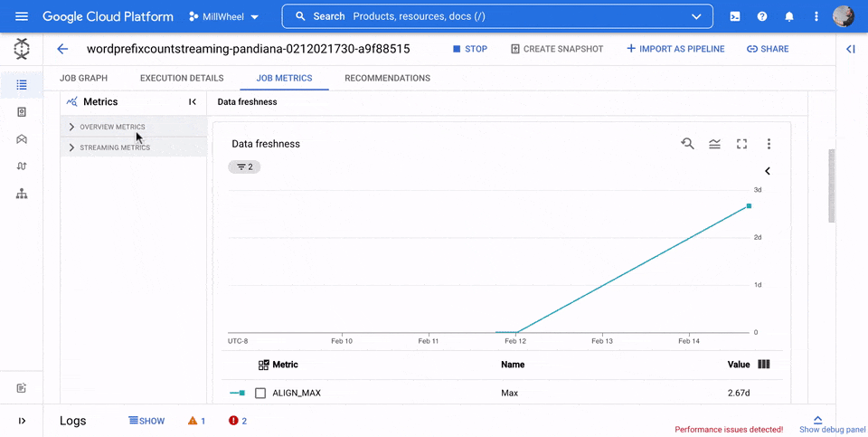Stop the running job
This screenshot has height=437, width=868.
[469, 49]
